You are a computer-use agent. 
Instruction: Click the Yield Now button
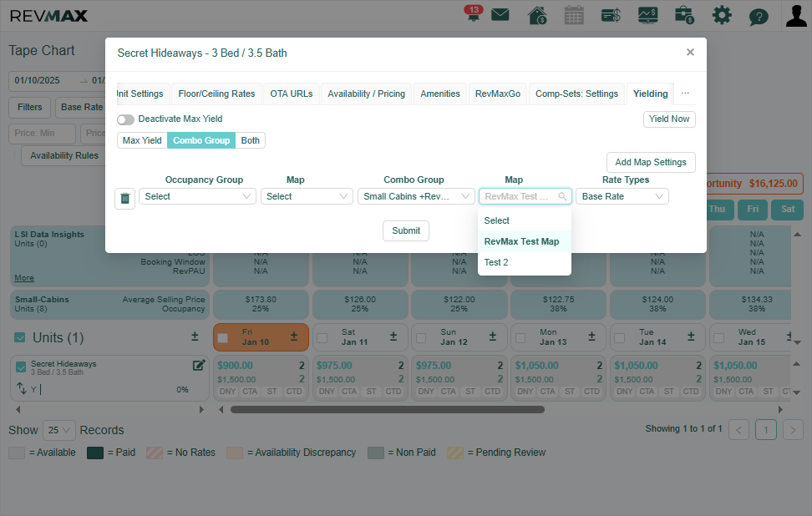click(x=669, y=119)
